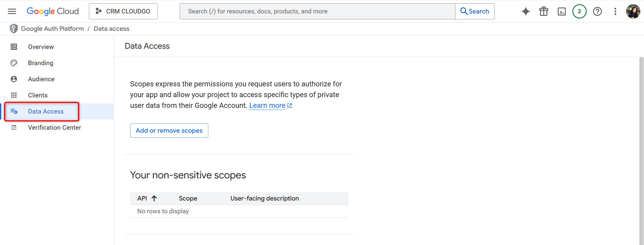644x245 pixels.
Task: Click the Google Auth Platform shield icon
Action: [14, 29]
